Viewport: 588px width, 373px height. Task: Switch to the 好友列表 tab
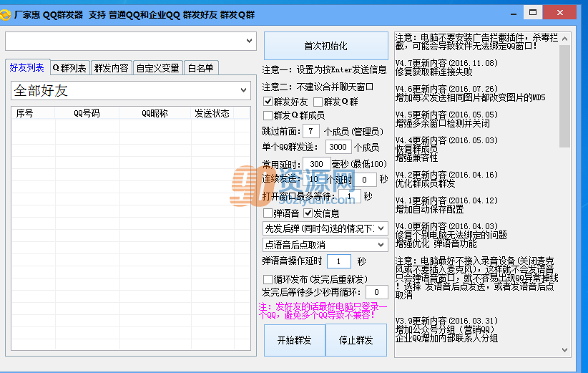pyautogui.click(x=27, y=67)
